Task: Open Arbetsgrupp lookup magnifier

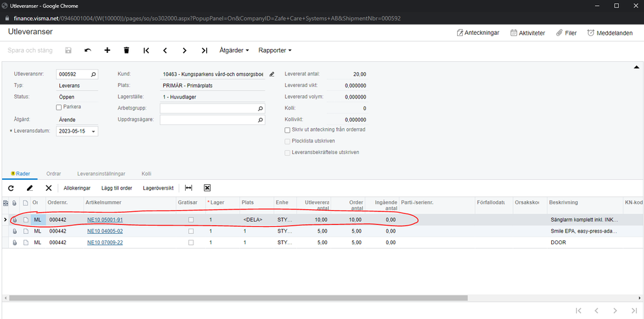Action: pyautogui.click(x=260, y=109)
